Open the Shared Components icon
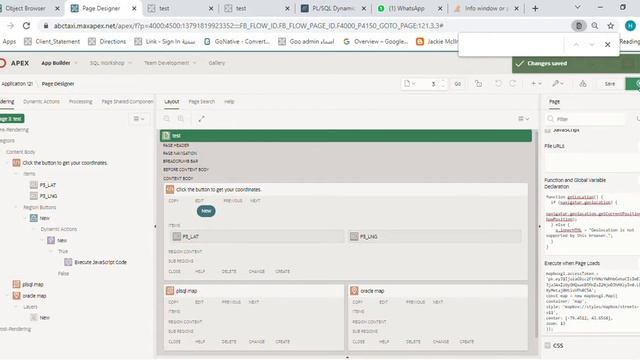The width and height of the screenshot is (640, 360). point(583,84)
